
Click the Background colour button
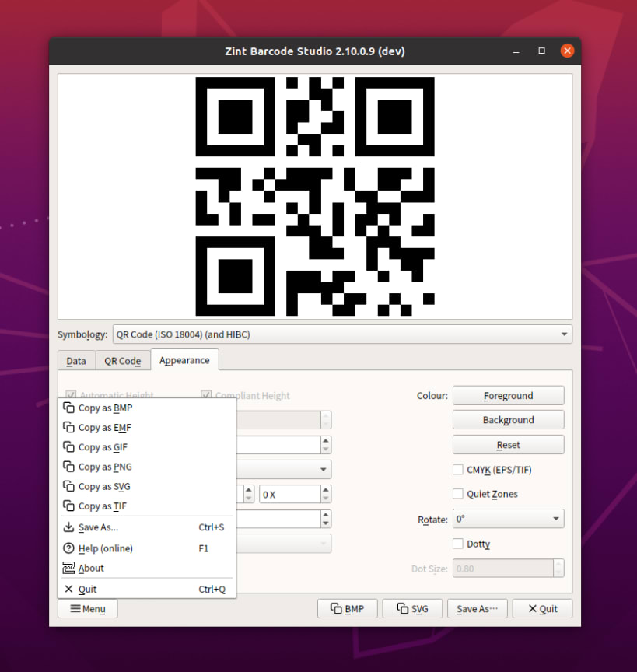click(509, 419)
